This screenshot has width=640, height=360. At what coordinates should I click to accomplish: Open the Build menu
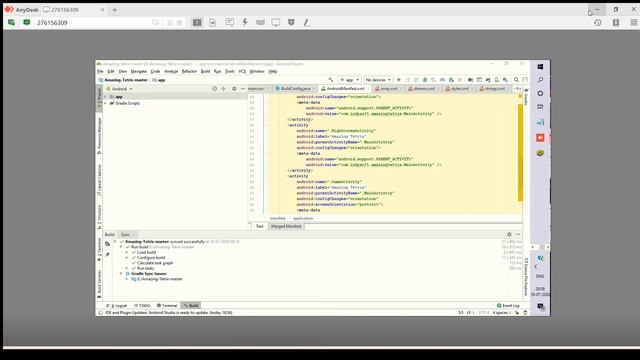click(x=205, y=71)
